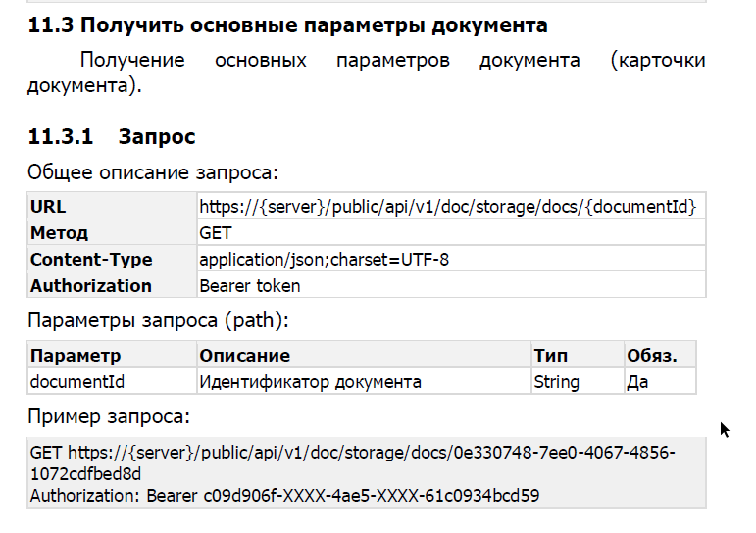Click the 'Параметр' column header

coord(76,355)
